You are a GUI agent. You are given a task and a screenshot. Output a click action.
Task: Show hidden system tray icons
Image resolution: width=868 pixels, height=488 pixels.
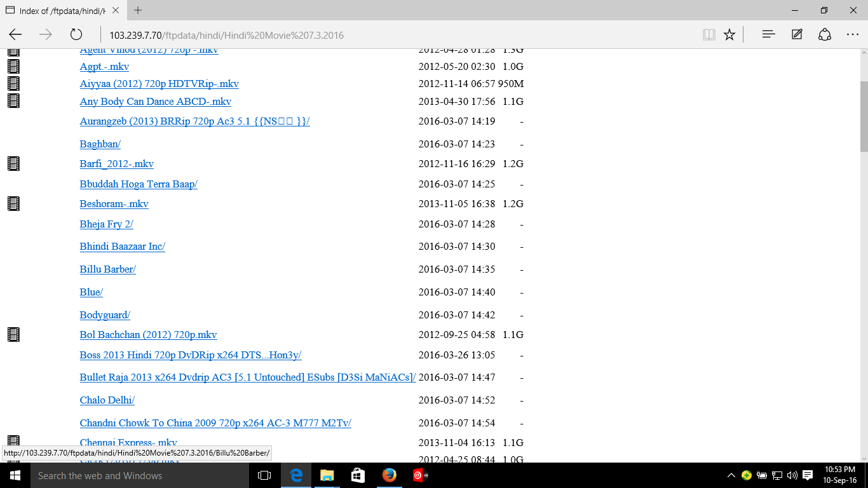[731, 475]
